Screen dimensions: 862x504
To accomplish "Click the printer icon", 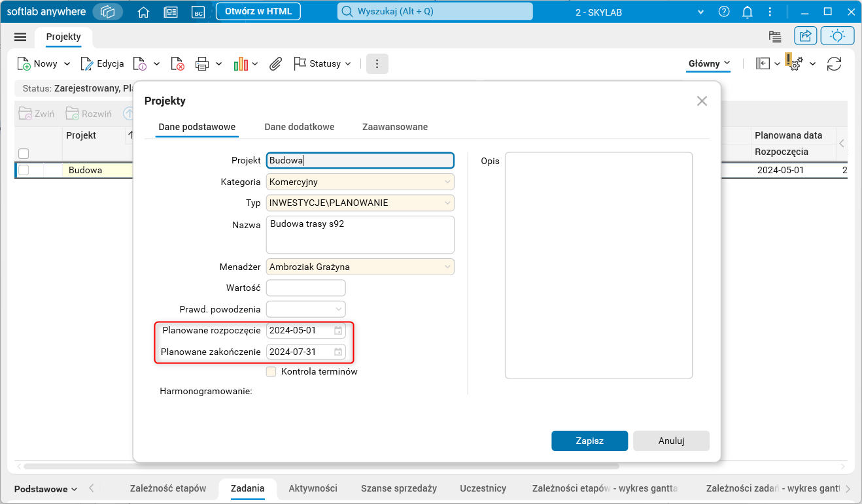I will coord(202,63).
